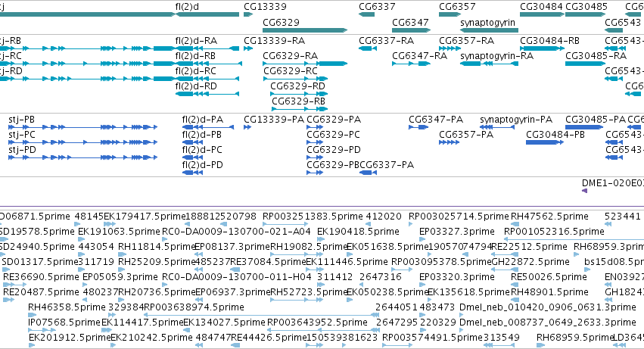The height and width of the screenshot is (349, 644).
Task: Click the RC0-DA0009-130700-021-A04 EST label
Action: pyautogui.click(x=236, y=232)
